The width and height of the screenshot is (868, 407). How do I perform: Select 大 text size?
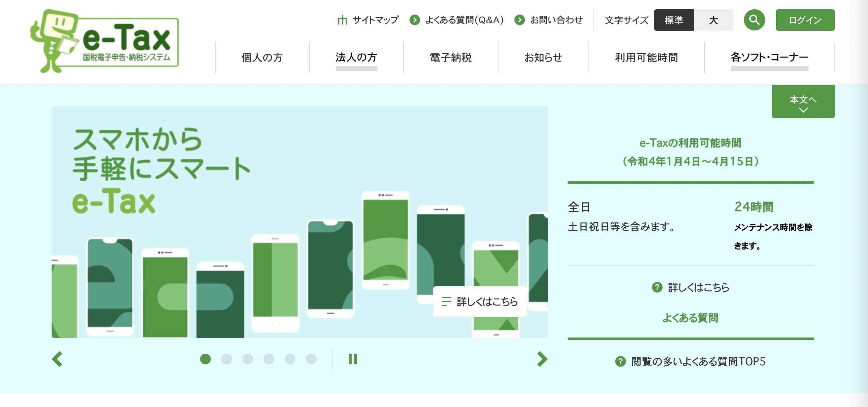(713, 20)
